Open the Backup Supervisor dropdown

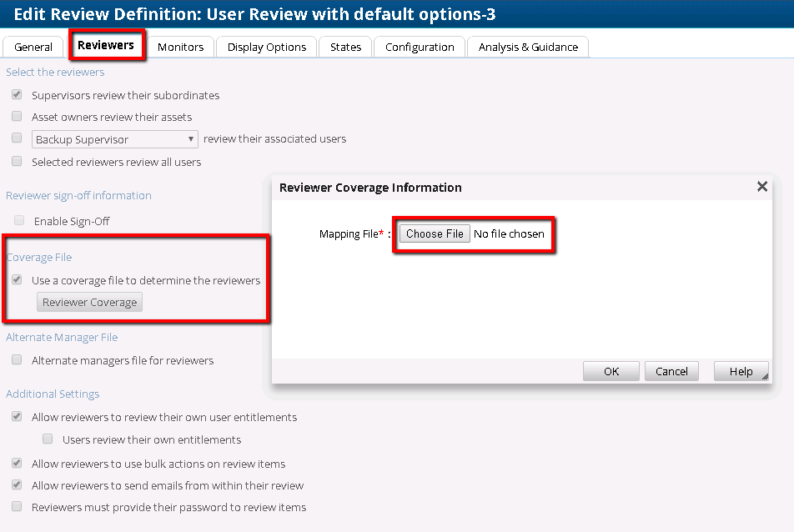[x=115, y=139]
